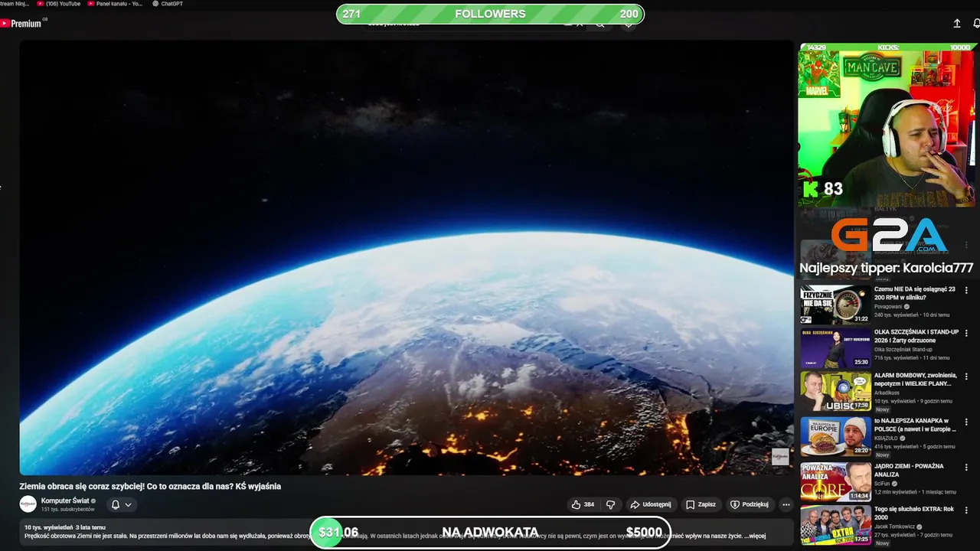
Task: Click the G2A.com sponsor logo
Action: tap(888, 236)
